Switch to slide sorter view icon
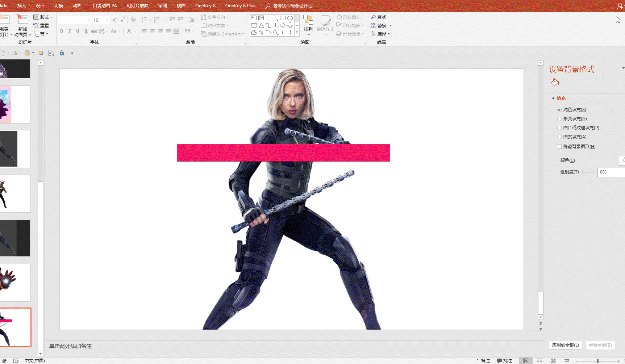The height and width of the screenshot is (364, 625). 539,361
